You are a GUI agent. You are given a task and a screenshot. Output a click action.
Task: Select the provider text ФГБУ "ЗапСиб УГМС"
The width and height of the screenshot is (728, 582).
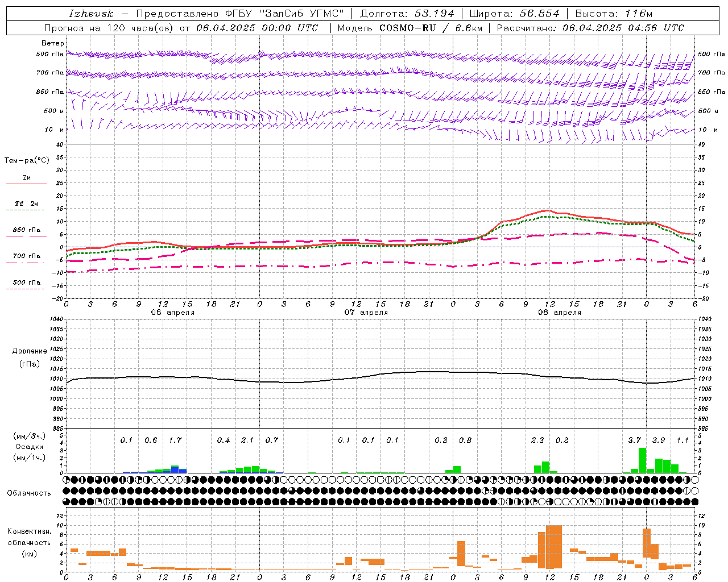pyautogui.click(x=285, y=14)
